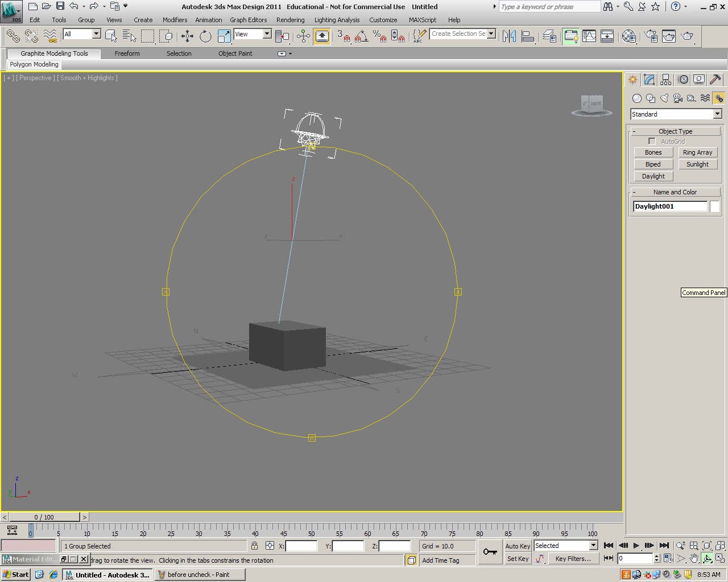Viewport: 728px width, 582px height.
Task: Switch to the Modify command panel
Action: click(x=649, y=80)
